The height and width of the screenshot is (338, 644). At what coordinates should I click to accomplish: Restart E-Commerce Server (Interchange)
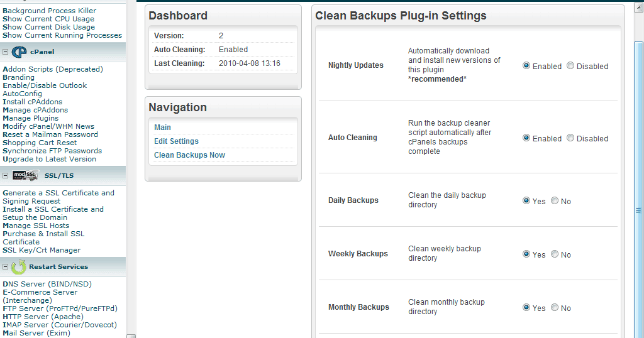click(40, 297)
